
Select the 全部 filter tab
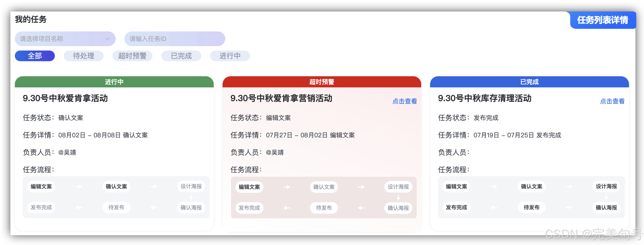pos(35,56)
